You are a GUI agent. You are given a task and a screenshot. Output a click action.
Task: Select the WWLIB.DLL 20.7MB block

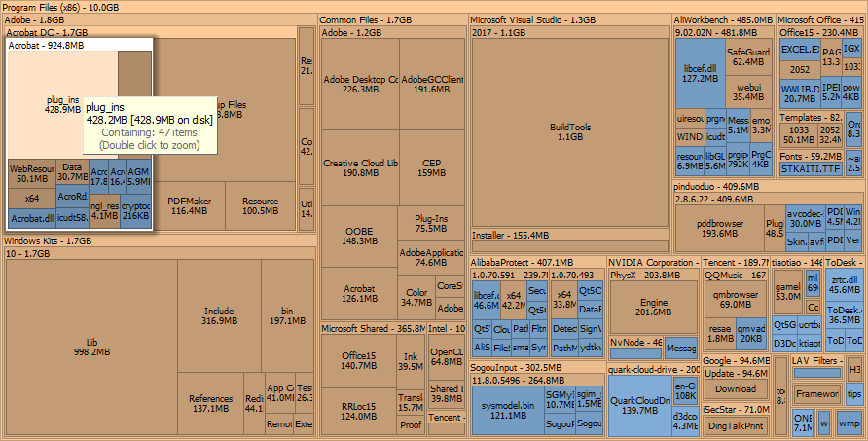800,94
